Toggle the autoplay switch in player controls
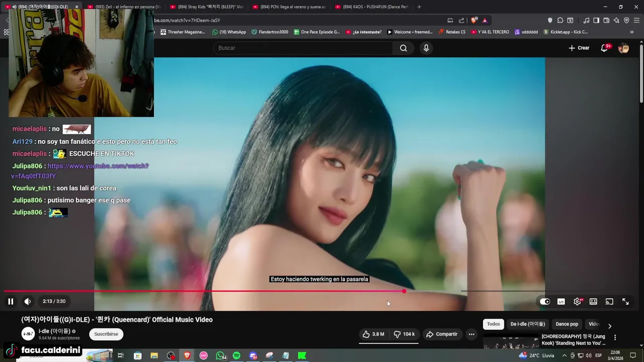The height and width of the screenshot is (362, 644). click(x=545, y=302)
